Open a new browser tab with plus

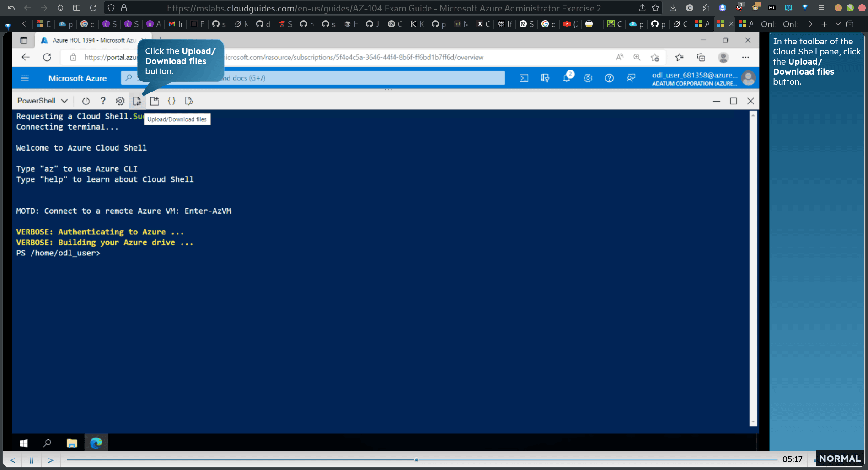coord(824,24)
